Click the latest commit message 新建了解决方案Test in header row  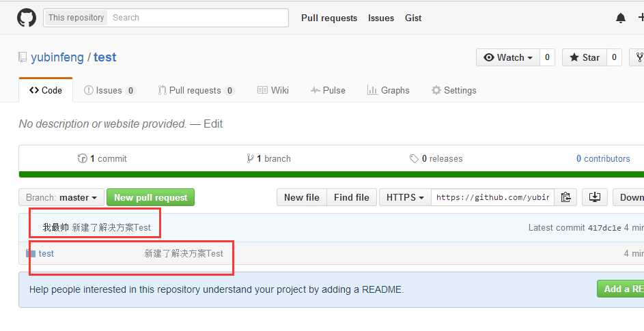tap(111, 227)
